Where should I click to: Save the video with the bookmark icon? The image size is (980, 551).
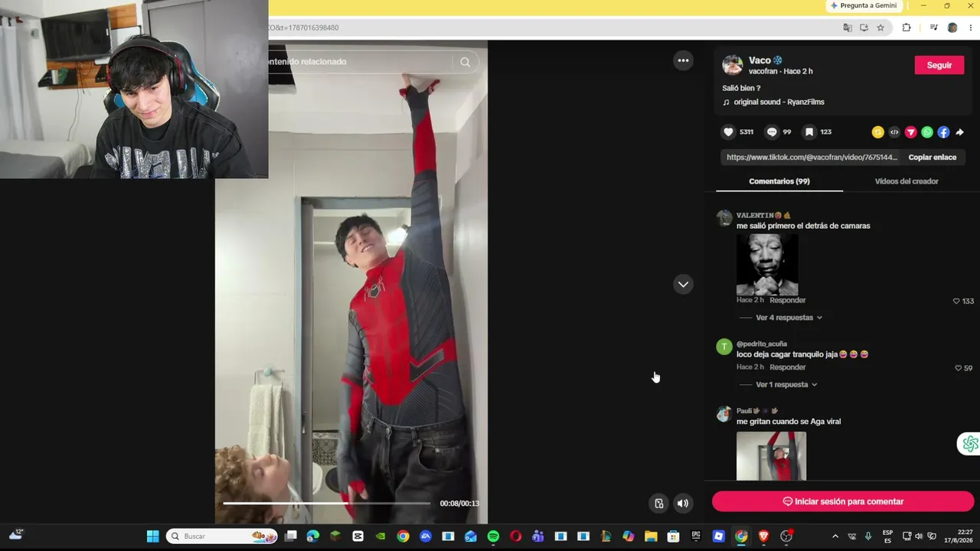[x=809, y=132]
